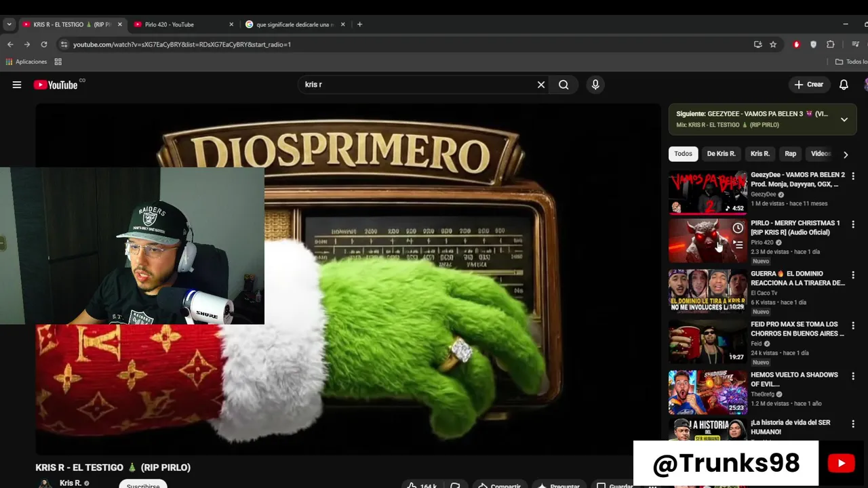Click the main video player frame
This screenshot has height=488, width=868.
(348, 279)
